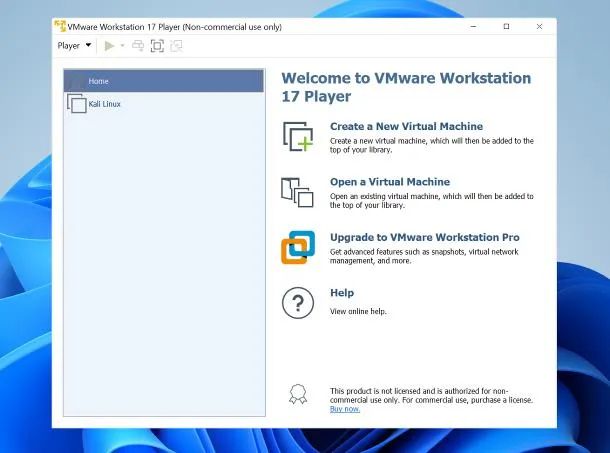Click the Help heading
610x453 pixels.
[342, 293]
